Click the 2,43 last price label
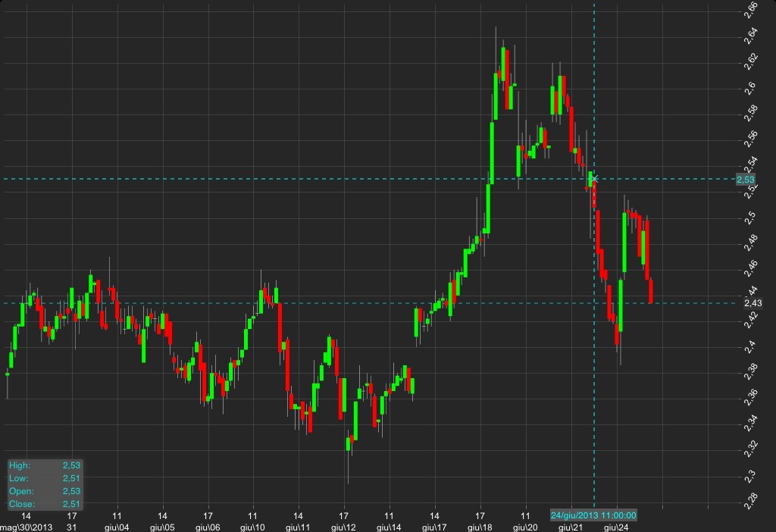This screenshot has height=532, width=776. [x=744, y=303]
